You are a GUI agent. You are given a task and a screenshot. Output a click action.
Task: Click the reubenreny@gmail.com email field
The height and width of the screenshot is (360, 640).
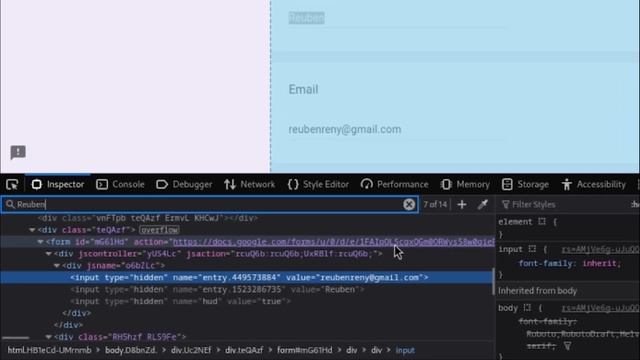(345, 129)
